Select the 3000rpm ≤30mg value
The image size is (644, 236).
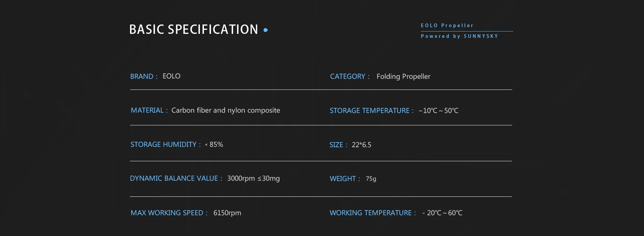253,178
